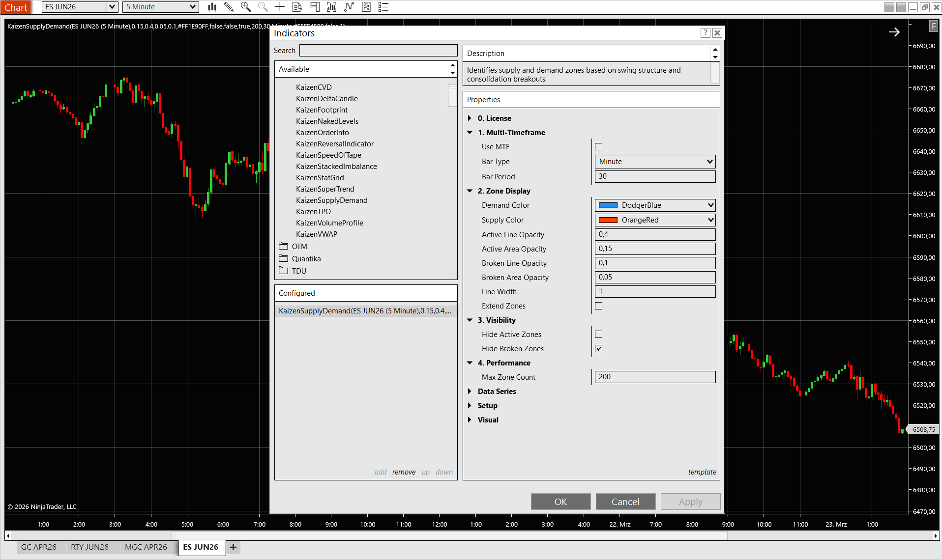Open the Supply Color OrangeRed swatch
Image resolution: width=942 pixels, height=560 pixels.
[655, 220]
